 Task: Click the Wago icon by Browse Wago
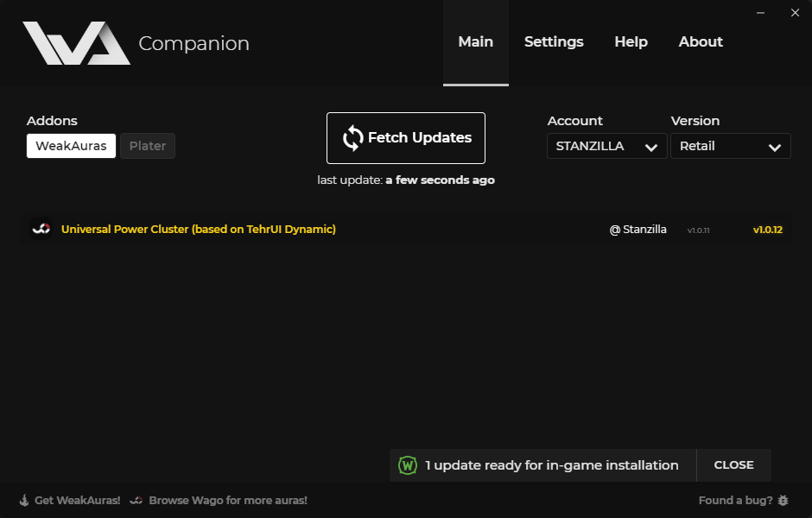pos(136,501)
